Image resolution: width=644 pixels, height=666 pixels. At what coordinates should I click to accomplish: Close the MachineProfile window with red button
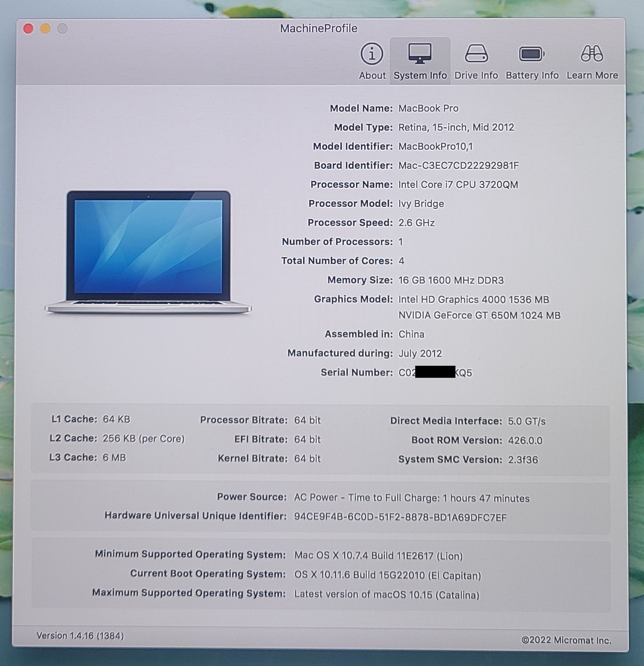coord(29,29)
